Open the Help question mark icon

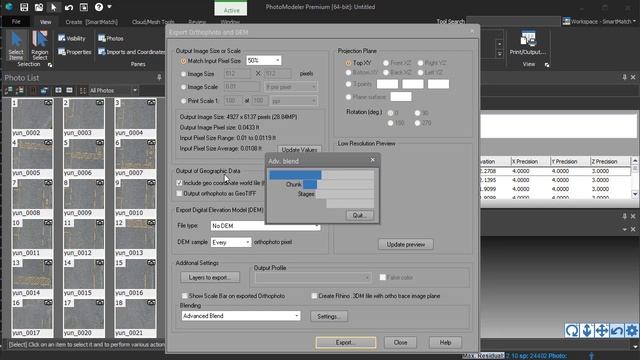click(99, 7)
